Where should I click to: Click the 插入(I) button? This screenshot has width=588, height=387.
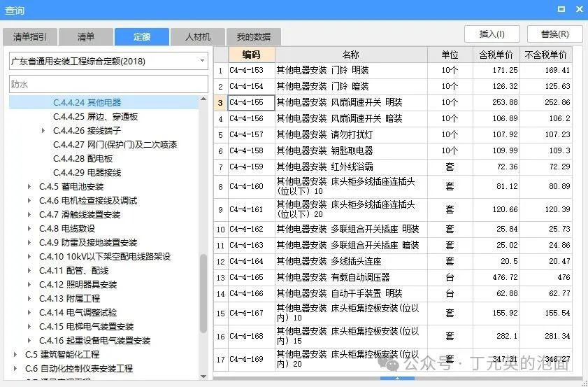coord(492,34)
